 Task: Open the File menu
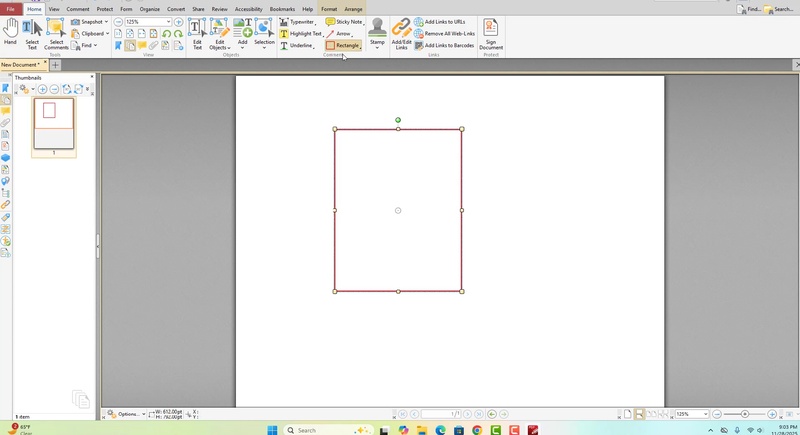[11, 9]
